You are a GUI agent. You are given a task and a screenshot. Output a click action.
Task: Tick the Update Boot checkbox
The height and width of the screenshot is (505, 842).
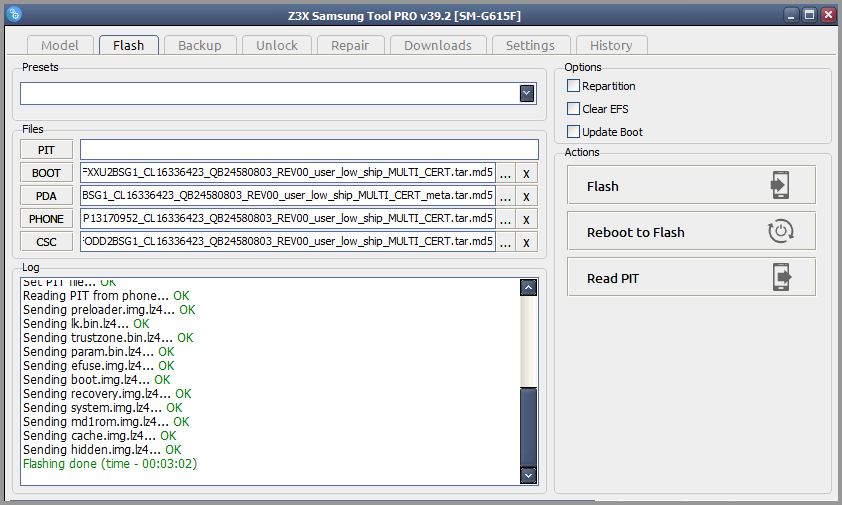574,132
